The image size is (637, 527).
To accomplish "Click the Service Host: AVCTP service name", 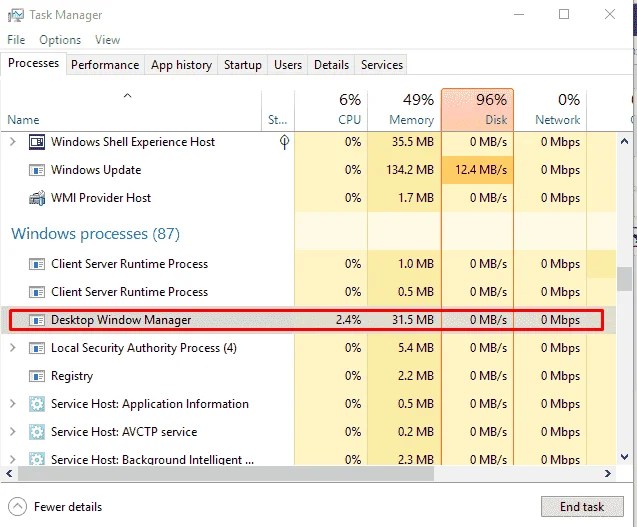I will point(124,432).
